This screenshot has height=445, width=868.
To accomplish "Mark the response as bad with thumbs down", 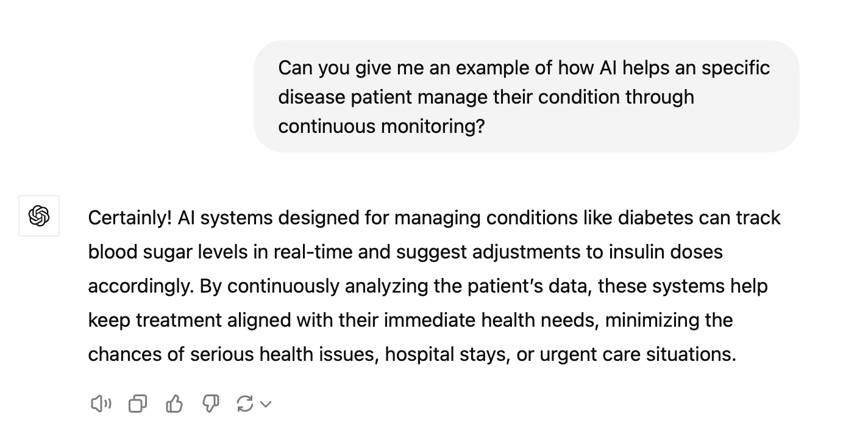I will 210,404.
